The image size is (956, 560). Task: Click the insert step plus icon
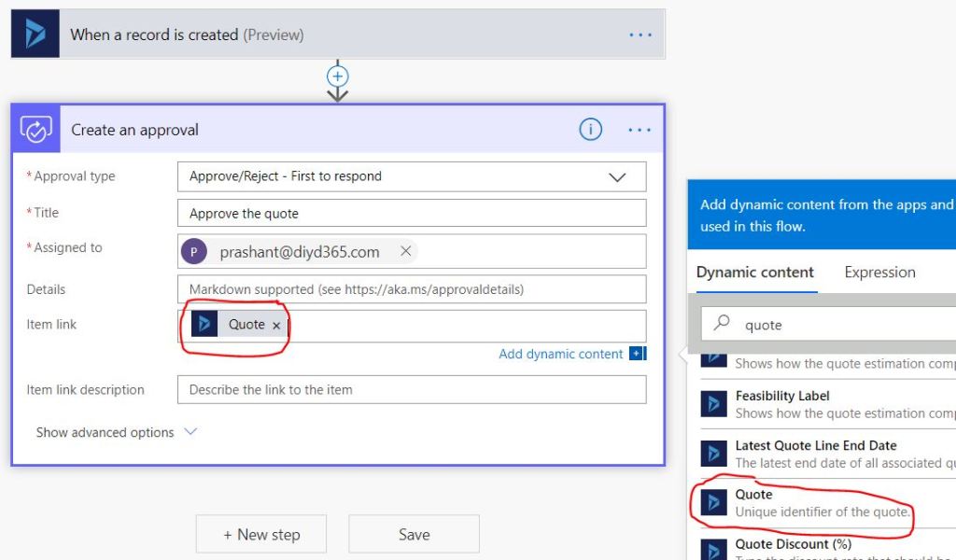tap(338, 76)
